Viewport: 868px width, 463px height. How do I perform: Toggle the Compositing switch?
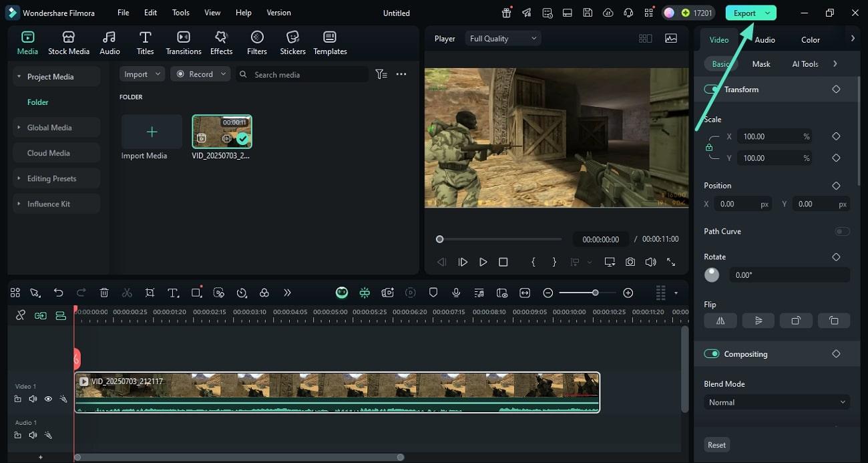[712, 353]
